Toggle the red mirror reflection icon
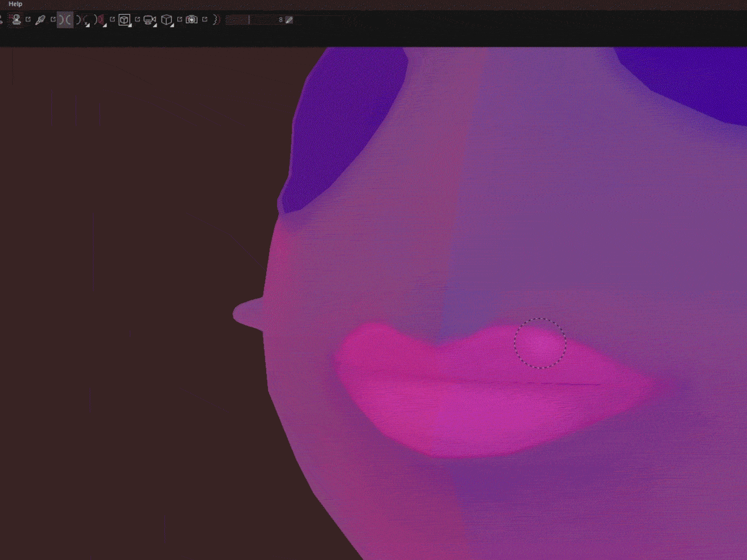This screenshot has width=747, height=560. click(x=99, y=20)
